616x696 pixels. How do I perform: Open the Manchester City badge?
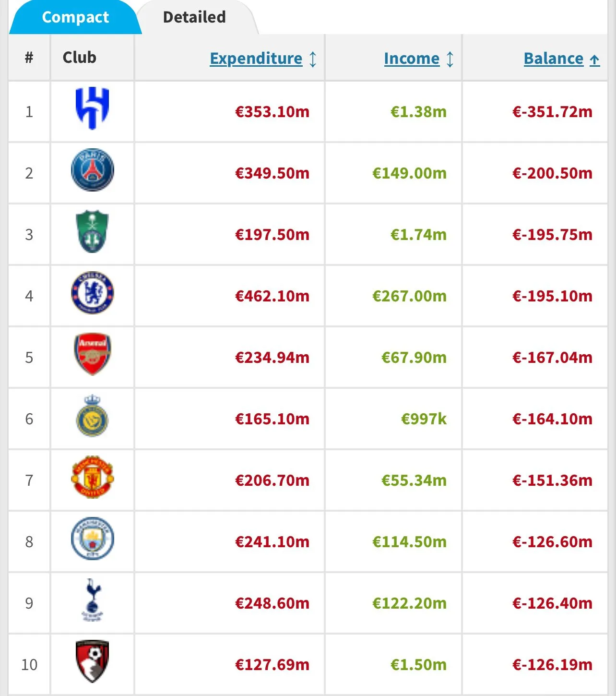pyautogui.click(x=92, y=539)
